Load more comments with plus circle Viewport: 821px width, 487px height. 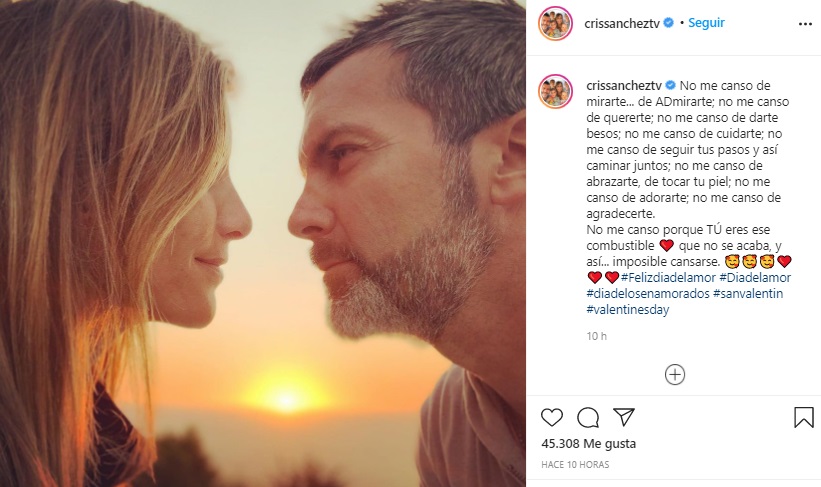[x=675, y=374]
